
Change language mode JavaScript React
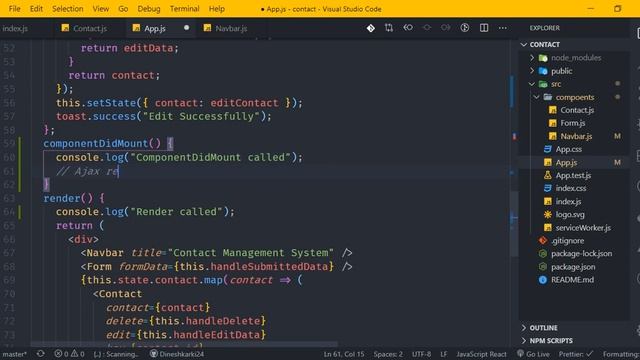click(481, 354)
